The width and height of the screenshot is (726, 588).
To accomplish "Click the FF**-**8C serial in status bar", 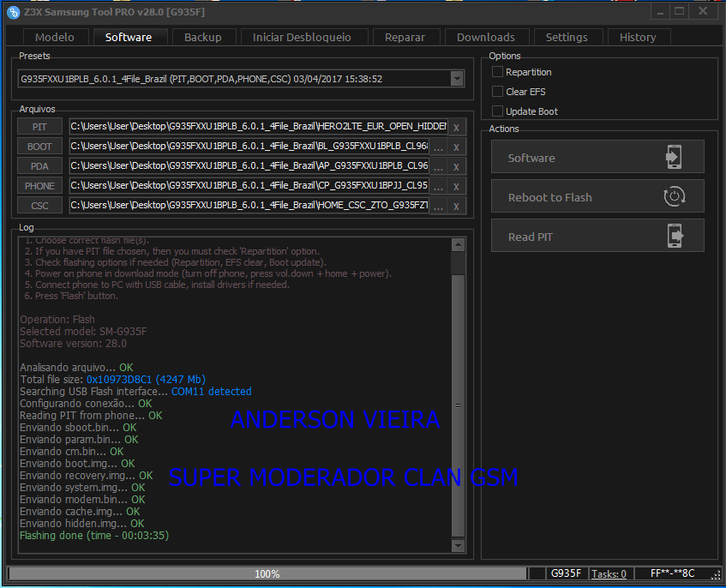I will click(x=672, y=573).
